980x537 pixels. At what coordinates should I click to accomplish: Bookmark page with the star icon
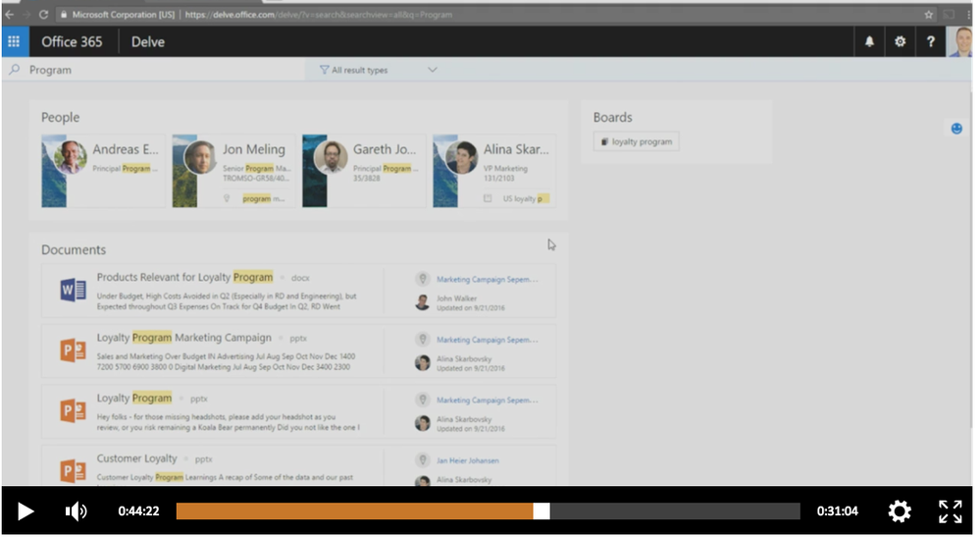click(x=929, y=15)
